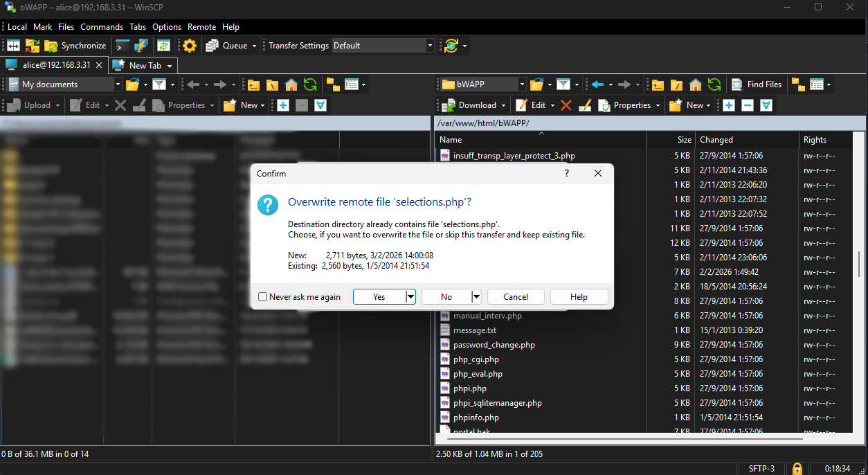The width and height of the screenshot is (868, 475).
Task: Open the remote bWAPP directory dropdown
Action: coord(522,84)
